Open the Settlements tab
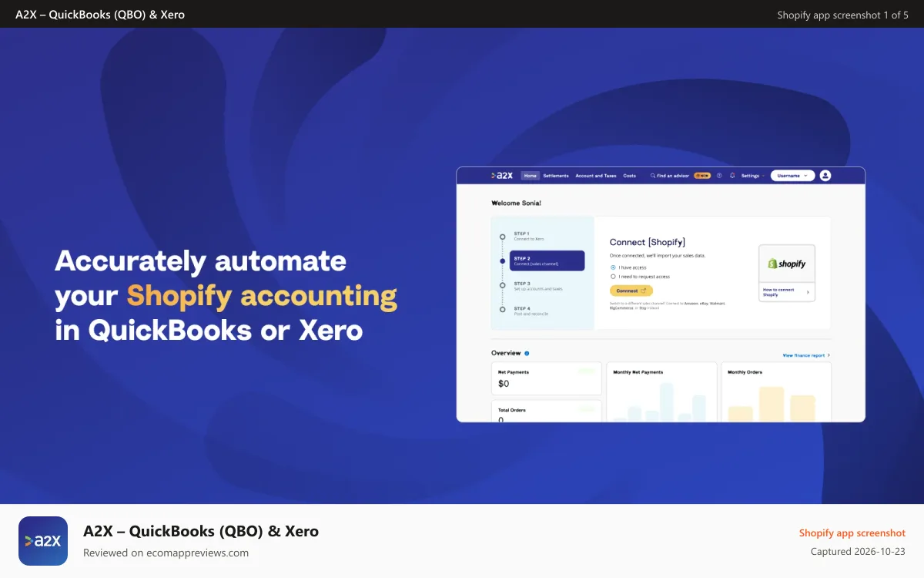 point(556,176)
